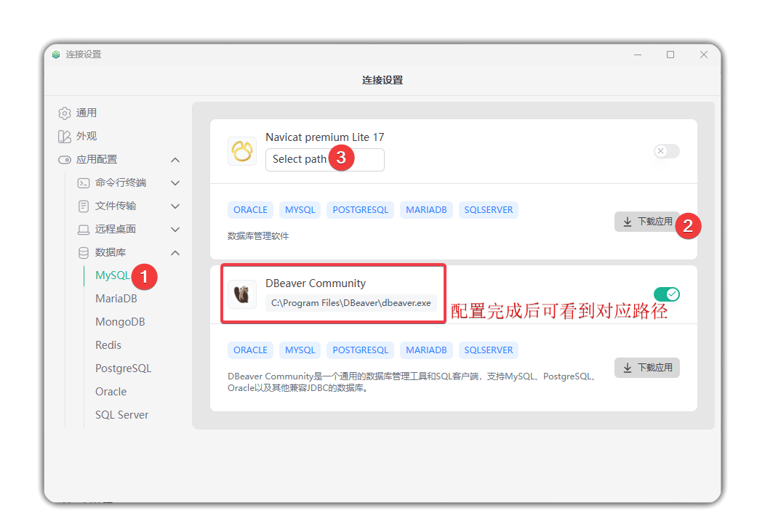Click the General settings gear icon
Viewport: 765px width, 532px height.
pyautogui.click(x=65, y=113)
